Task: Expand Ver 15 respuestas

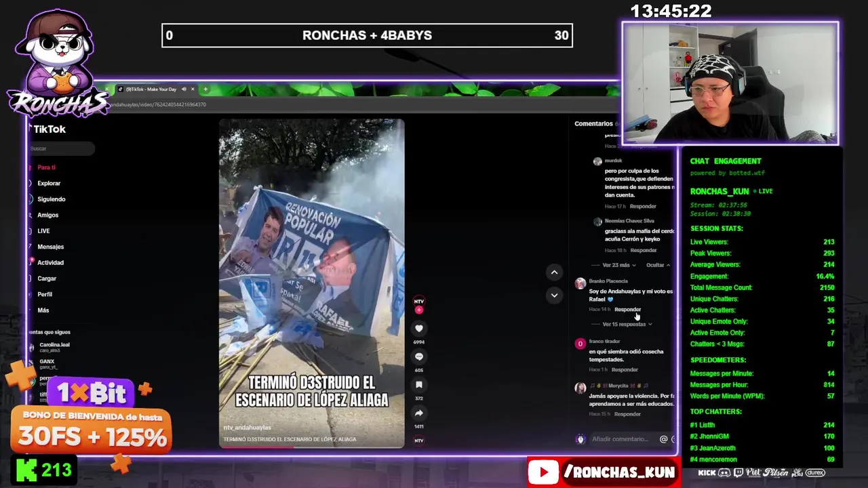Action: pos(627,324)
